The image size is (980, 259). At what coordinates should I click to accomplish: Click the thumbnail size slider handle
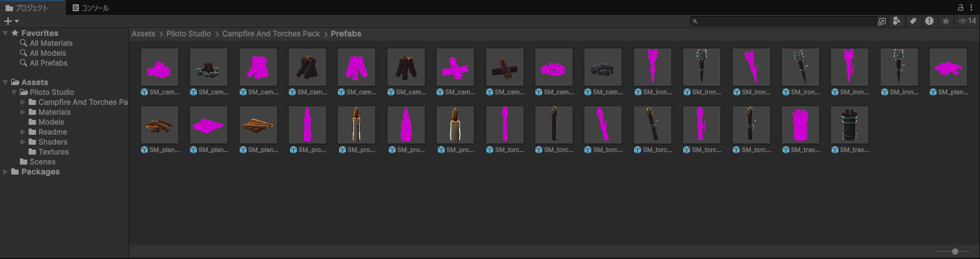(x=955, y=252)
